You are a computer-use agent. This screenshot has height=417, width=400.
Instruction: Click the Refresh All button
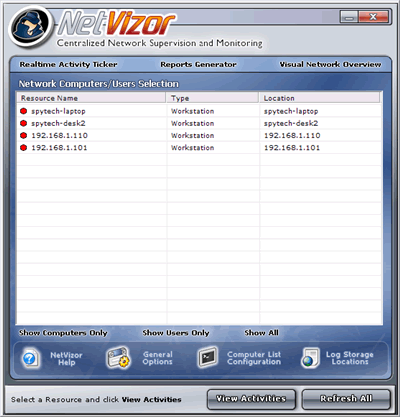[x=346, y=399]
